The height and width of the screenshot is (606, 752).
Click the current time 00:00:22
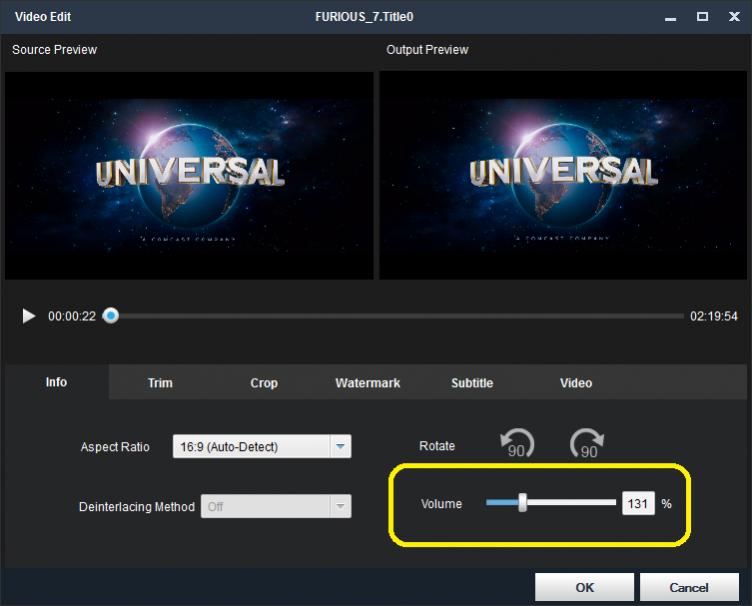click(72, 316)
